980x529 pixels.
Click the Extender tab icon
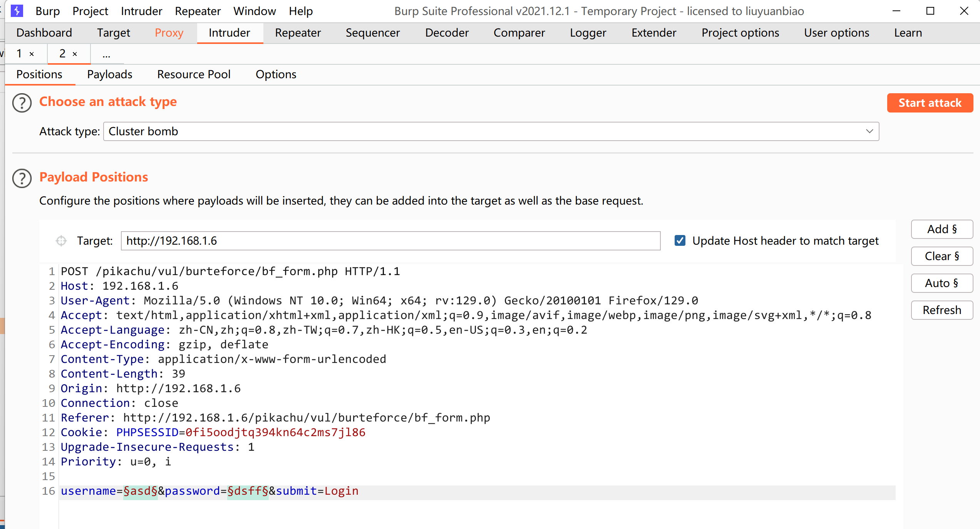(653, 32)
